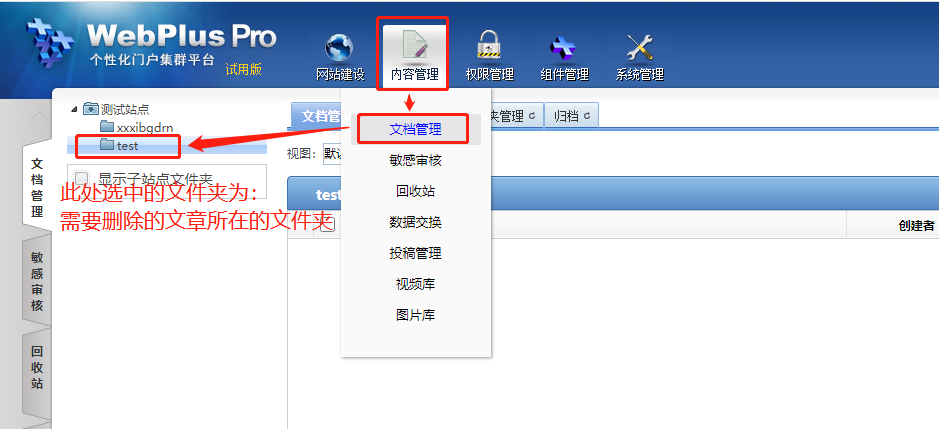
Task: Open the 组件管理 blocks icon
Action: 564,48
